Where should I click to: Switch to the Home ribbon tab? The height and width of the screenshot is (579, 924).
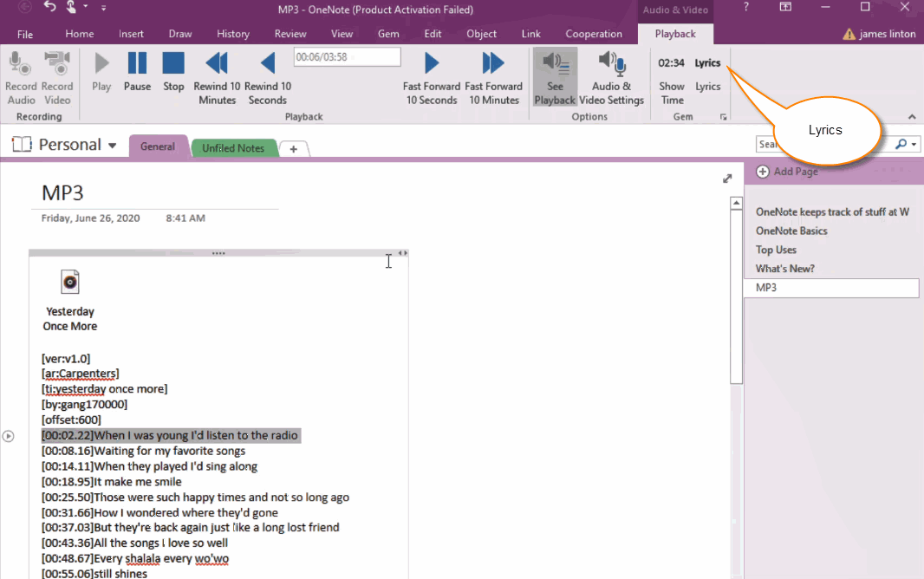(80, 34)
